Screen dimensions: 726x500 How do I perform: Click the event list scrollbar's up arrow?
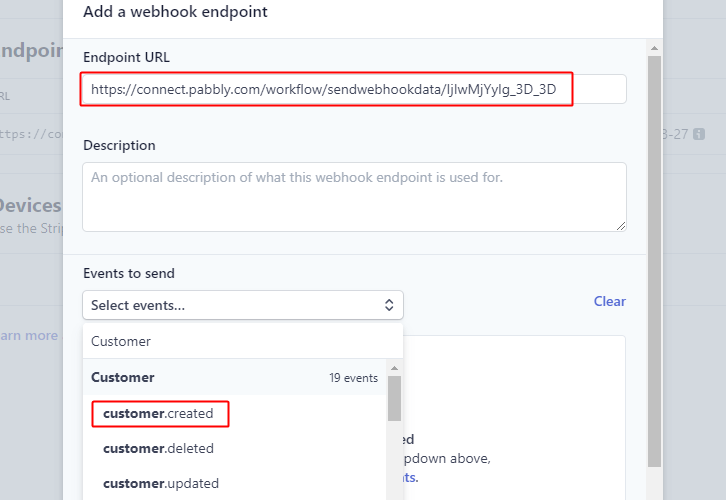394,368
